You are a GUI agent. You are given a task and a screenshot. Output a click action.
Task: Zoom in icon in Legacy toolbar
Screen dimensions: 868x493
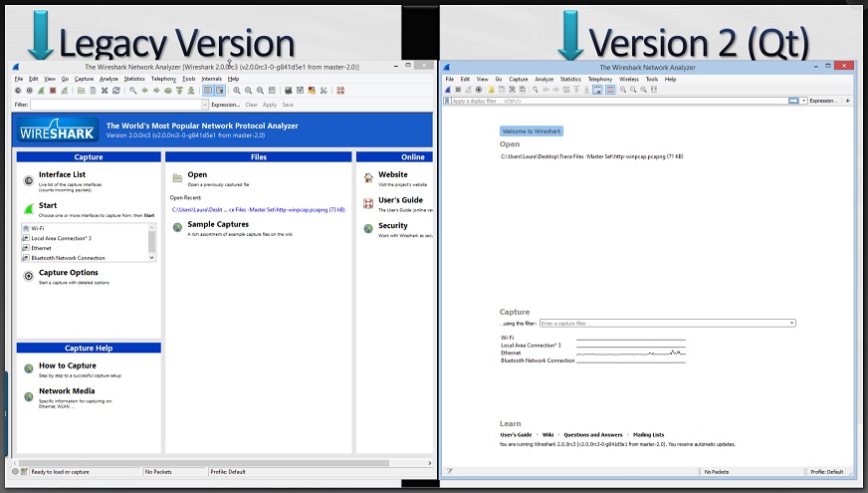pyautogui.click(x=236, y=91)
